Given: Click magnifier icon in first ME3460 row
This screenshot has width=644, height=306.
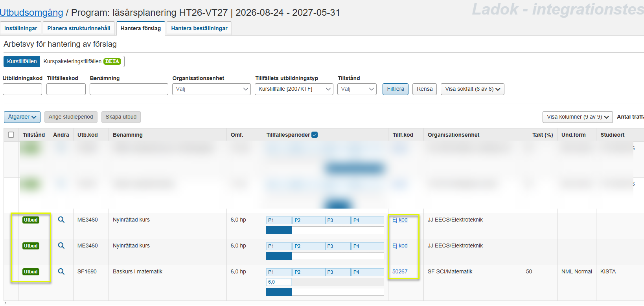Looking at the screenshot, I should click(x=61, y=220).
